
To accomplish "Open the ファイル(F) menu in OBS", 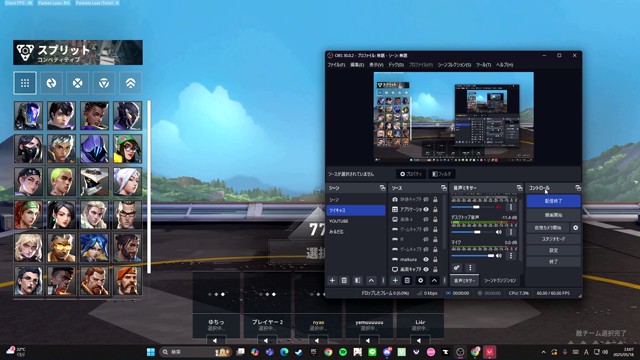I will coord(336,65).
